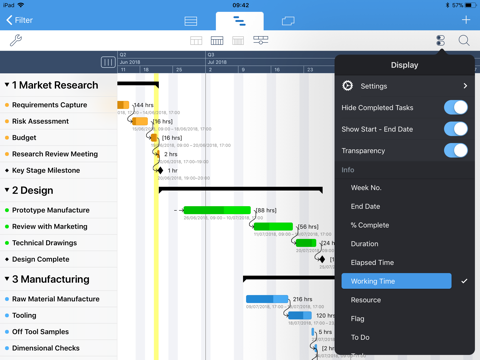Select Working Time info option
This screenshot has width=480, height=360.
tap(396, 281)
